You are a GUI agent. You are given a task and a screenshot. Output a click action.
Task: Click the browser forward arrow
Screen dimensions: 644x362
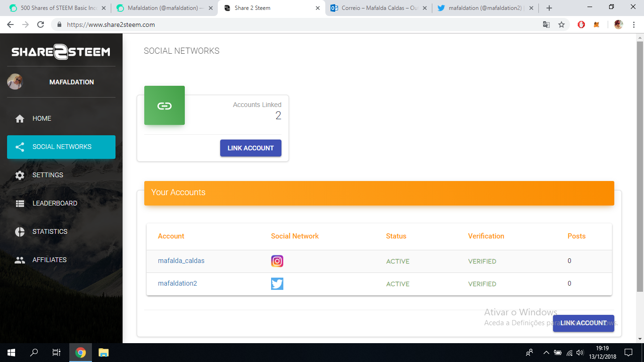25,25
